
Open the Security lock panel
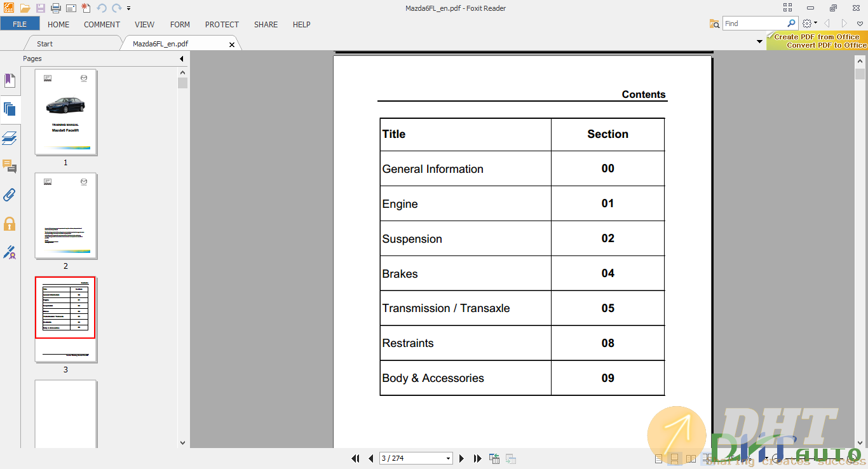10,224
